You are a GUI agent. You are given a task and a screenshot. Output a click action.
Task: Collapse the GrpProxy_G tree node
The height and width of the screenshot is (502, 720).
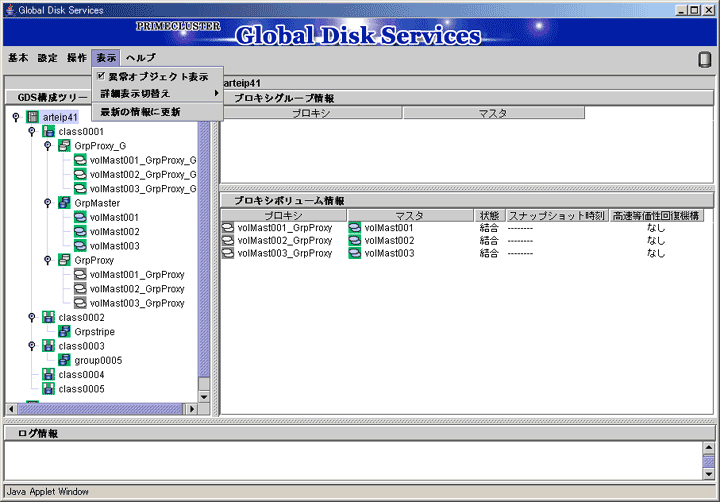click(47, 146)
